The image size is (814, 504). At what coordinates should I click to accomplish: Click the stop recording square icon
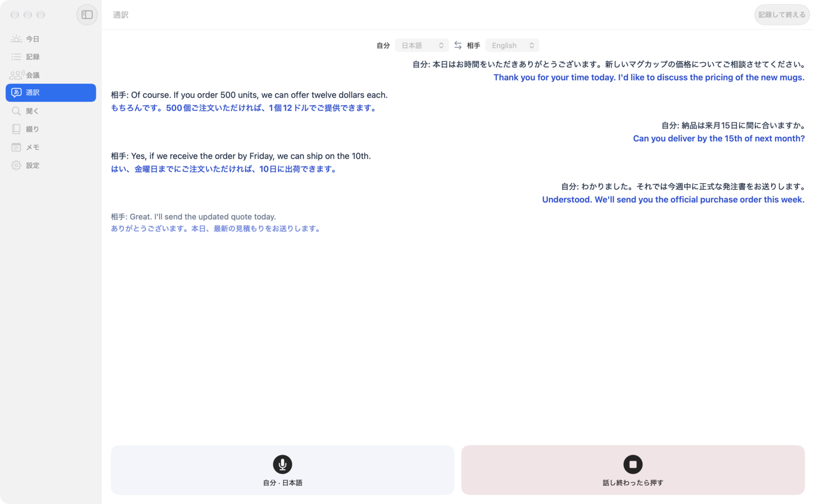(633, 464)
